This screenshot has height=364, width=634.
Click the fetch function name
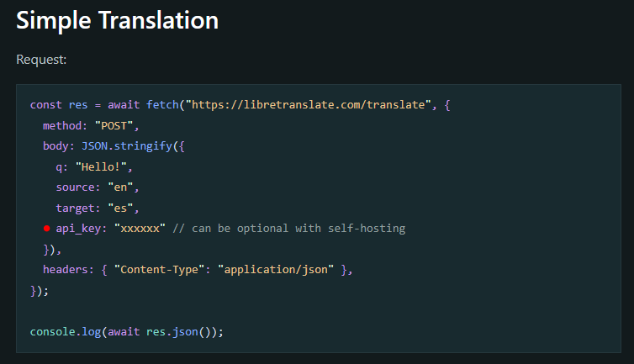point(166,105)
